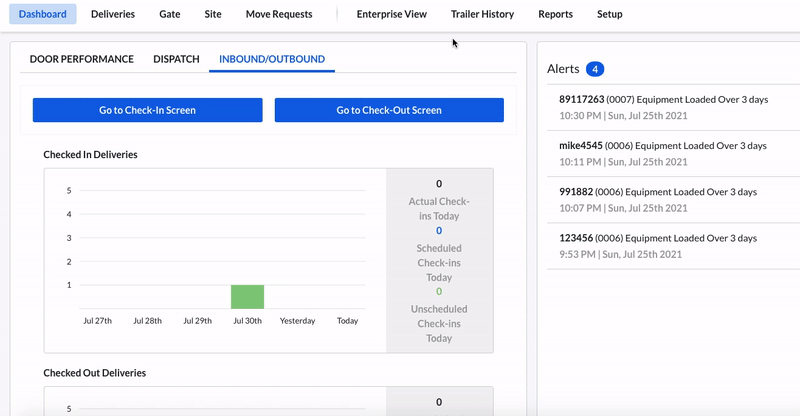Image resolution: width=800 pixels, height=416 pixels.
Task: Select alert for equipment 991882
Action: [x=657, y=199]
